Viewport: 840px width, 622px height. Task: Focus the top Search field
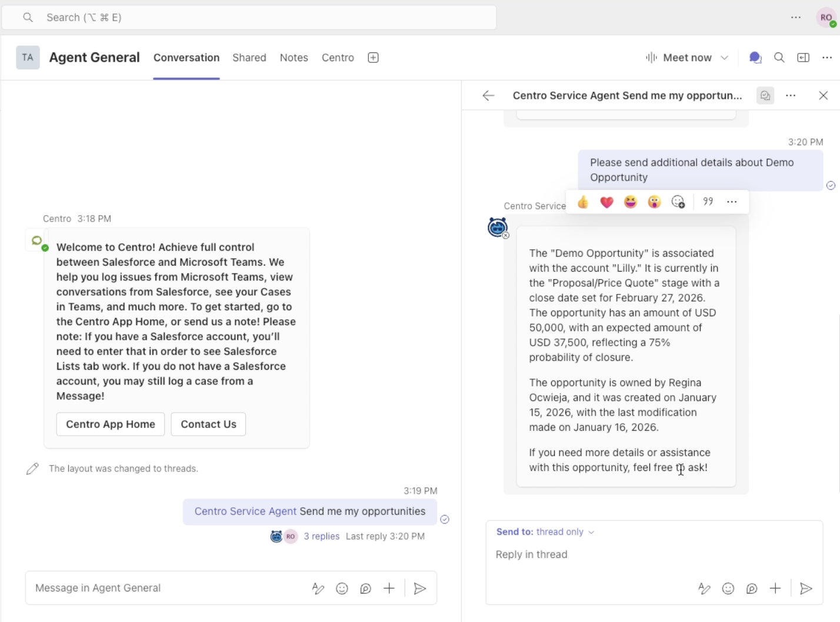pos(249,18)
